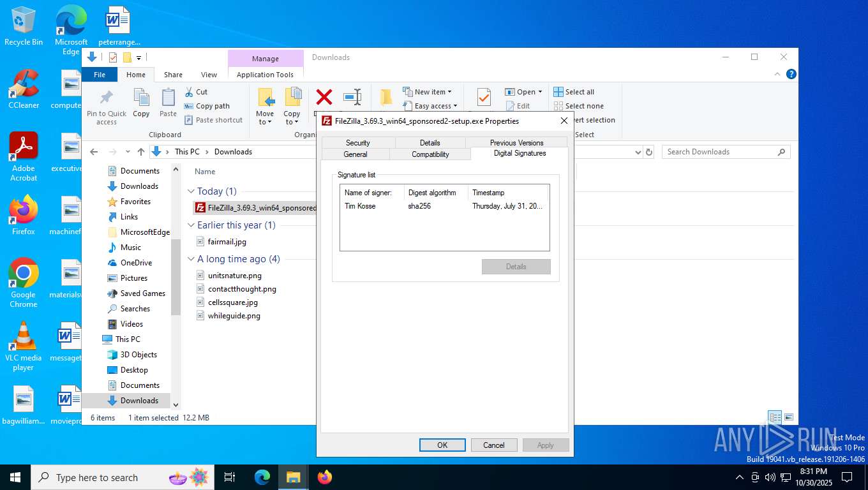Click the Search Downloads field
This screenshot has height=490, width=868.
click(x=726, y=152)
